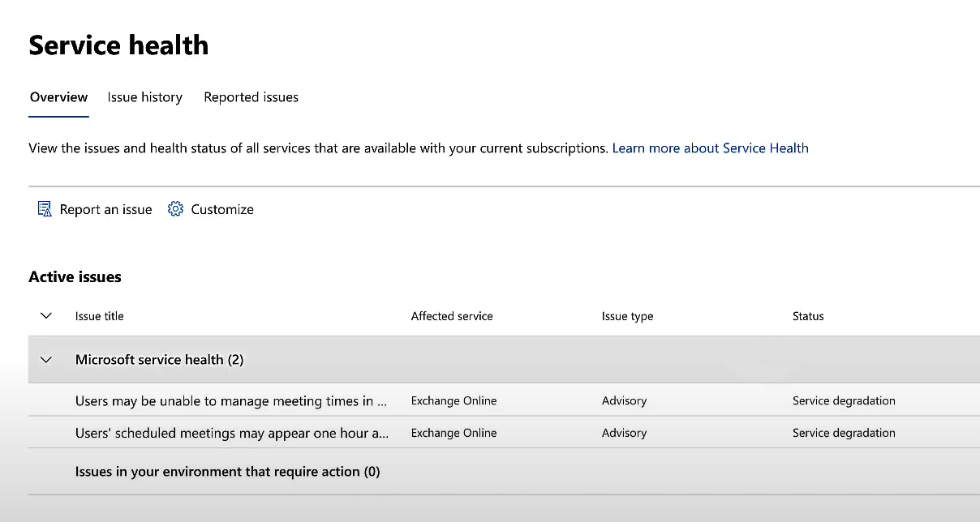Expand Issues in your environment that require action

coord(227,471)
